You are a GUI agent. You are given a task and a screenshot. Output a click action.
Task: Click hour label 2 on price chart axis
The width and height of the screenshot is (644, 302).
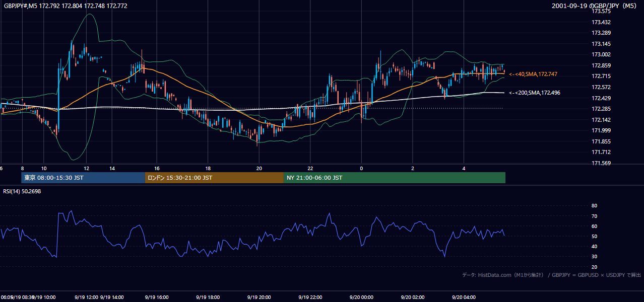413,169
